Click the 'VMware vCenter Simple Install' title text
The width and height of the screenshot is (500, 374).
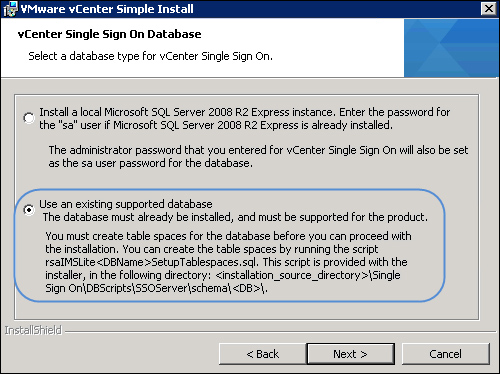coord(107,9)
